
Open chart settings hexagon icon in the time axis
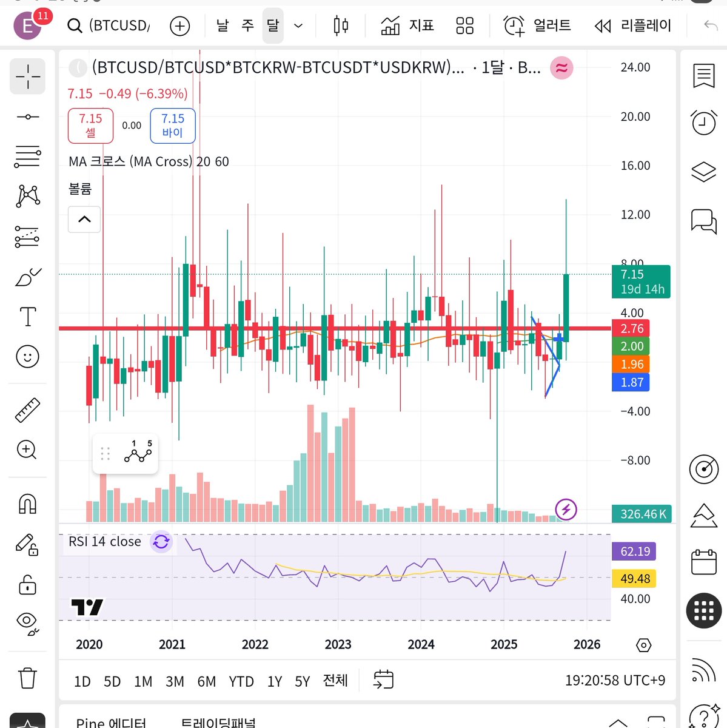[644, 645]
